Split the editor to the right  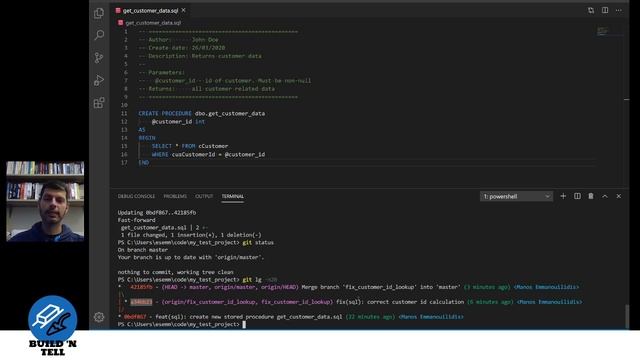click(x=605, y=10)
